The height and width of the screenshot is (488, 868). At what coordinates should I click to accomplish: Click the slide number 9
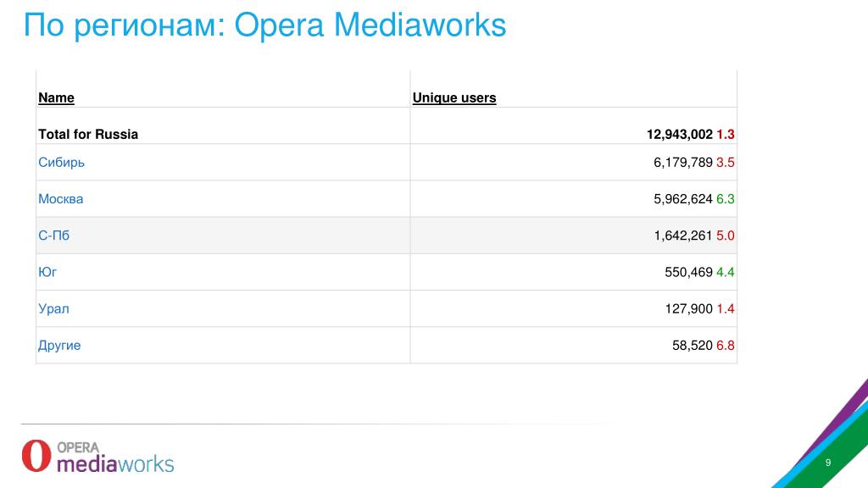[x=828, y=463]
